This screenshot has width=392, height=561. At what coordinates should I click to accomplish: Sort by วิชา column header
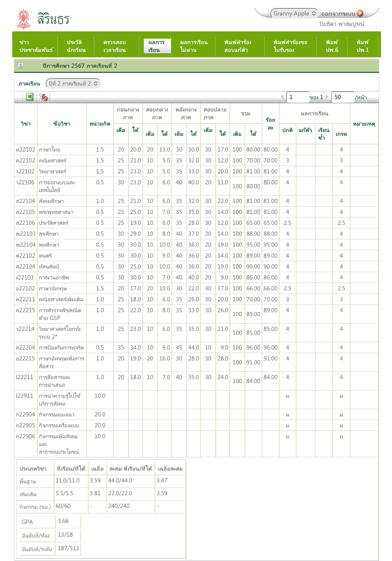(x=26, y=124)
